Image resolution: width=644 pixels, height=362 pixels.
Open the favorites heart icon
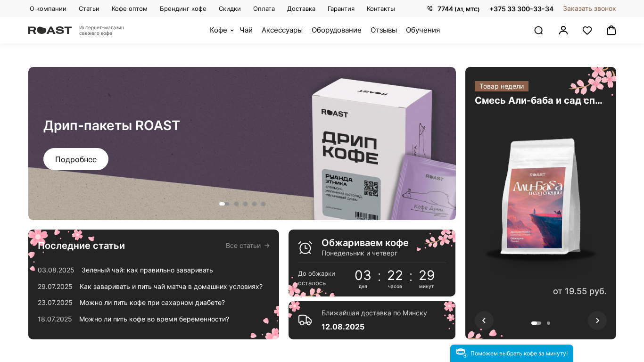point(587,30)
